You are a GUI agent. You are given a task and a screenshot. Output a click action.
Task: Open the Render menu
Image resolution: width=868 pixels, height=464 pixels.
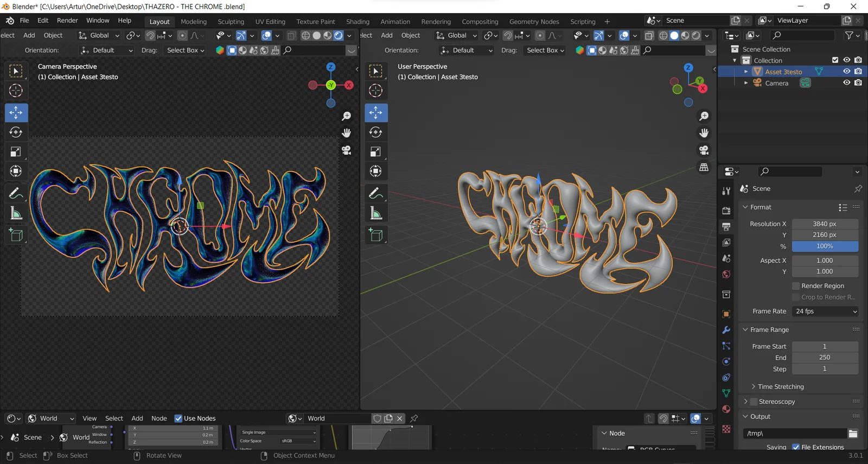[67, 21]
